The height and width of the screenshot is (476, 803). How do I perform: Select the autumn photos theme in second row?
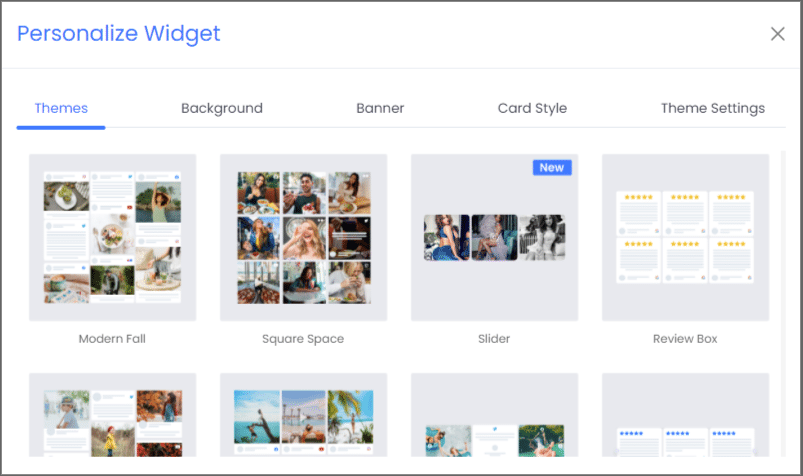[113, 415]
